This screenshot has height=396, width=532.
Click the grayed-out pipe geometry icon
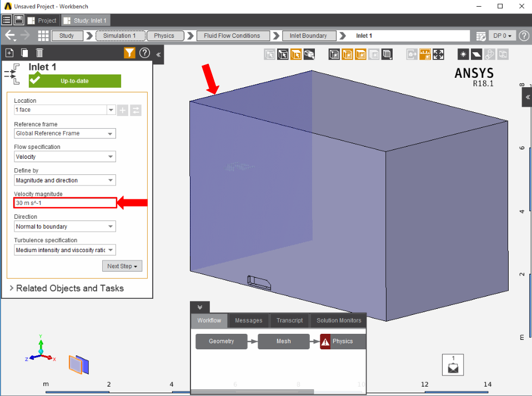pos(490,54)
